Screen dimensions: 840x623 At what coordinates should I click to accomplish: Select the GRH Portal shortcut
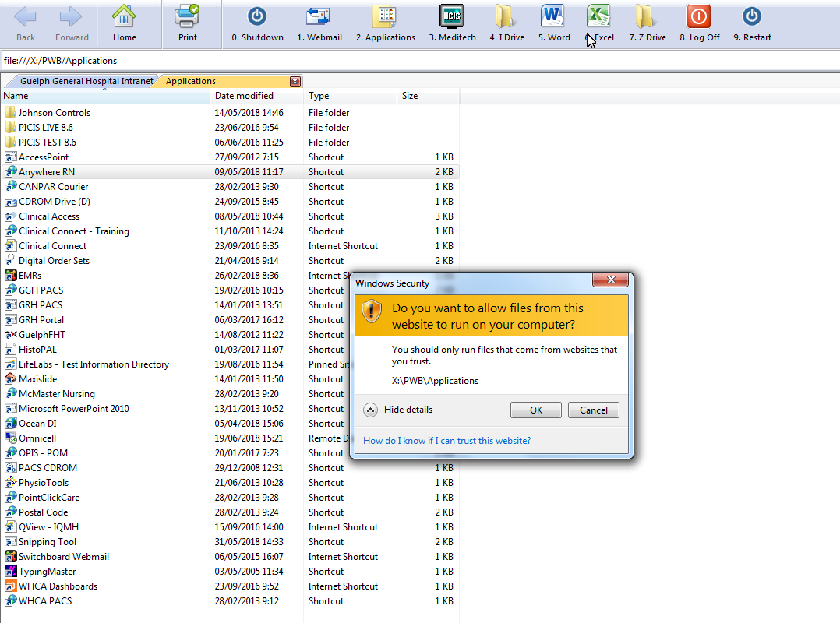click(x=41, y=319)
